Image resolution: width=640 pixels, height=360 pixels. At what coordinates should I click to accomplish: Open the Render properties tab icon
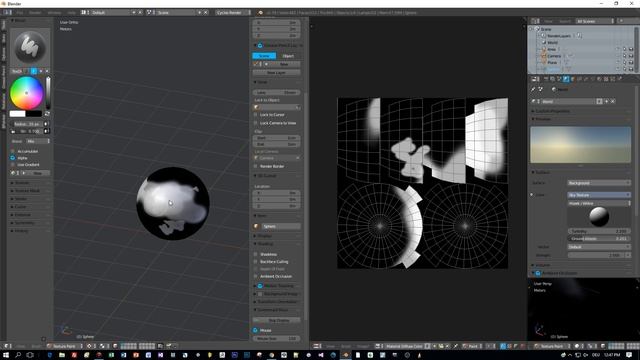[546, 79]
